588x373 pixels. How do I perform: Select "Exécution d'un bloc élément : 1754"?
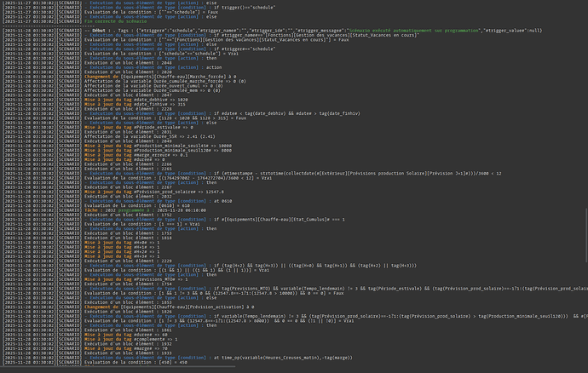tap(128, 284)
